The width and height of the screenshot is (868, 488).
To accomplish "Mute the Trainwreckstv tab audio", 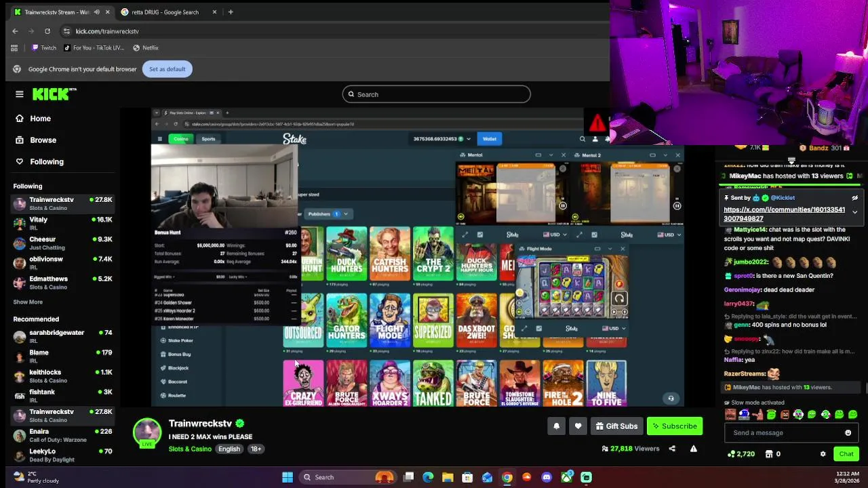I will [x=96, y=12].
